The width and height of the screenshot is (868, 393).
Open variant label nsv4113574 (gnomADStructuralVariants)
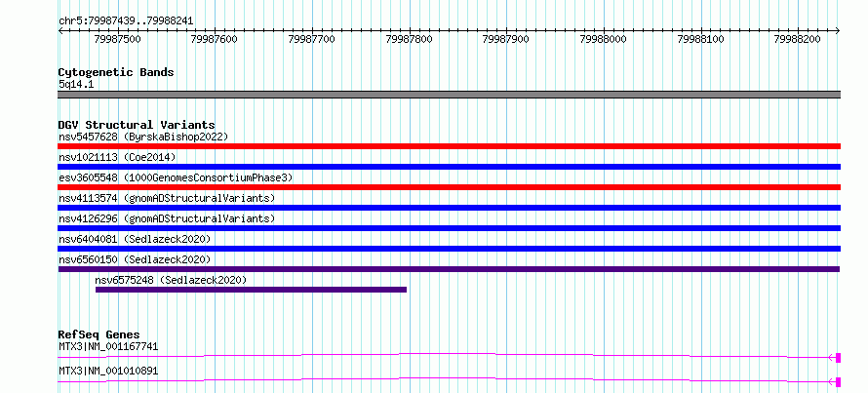coord(167,198)
